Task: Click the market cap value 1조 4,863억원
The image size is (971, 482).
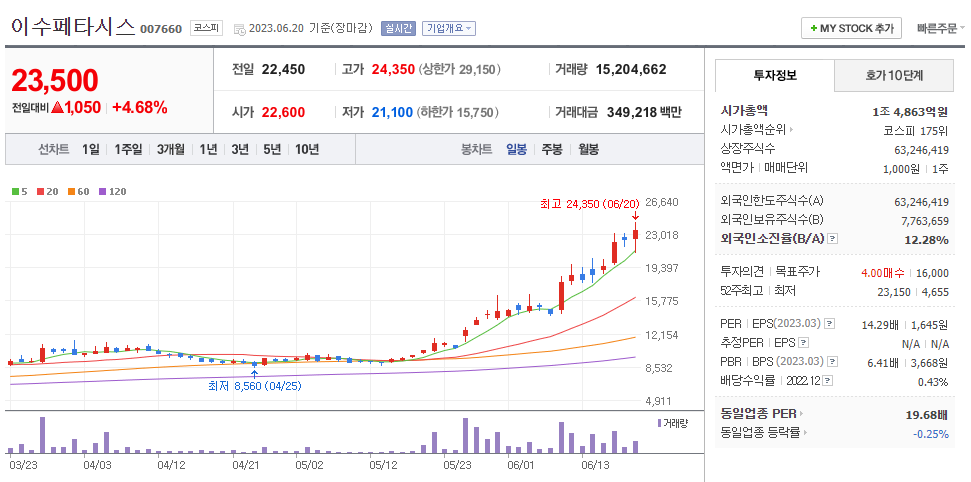Action: coord(910,112)
